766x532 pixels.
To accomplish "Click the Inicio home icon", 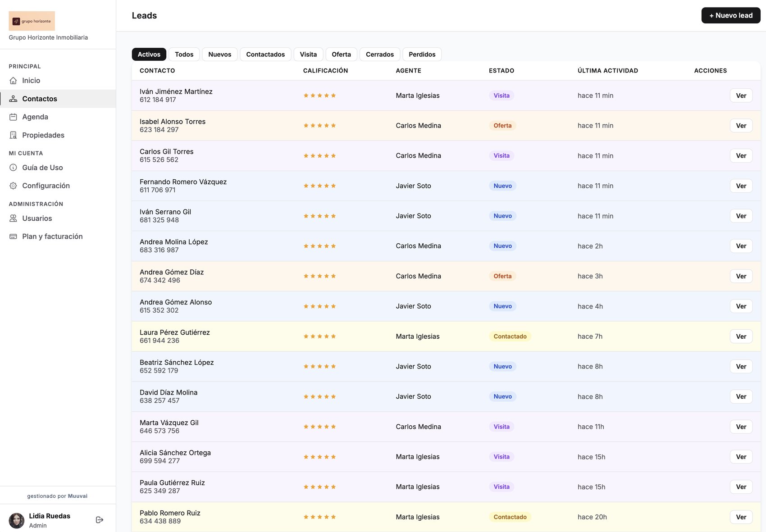I will pyautogui.click(x=14, y=81).
